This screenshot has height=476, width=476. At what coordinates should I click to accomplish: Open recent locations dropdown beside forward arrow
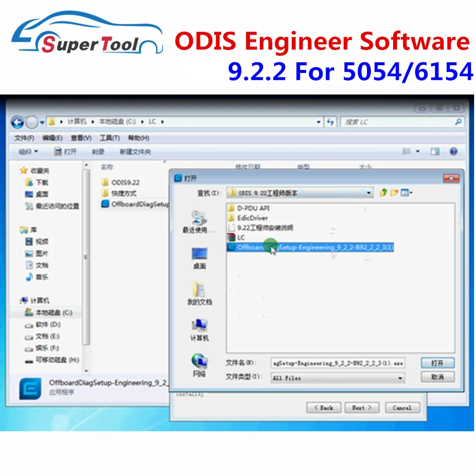coord(42,122)
